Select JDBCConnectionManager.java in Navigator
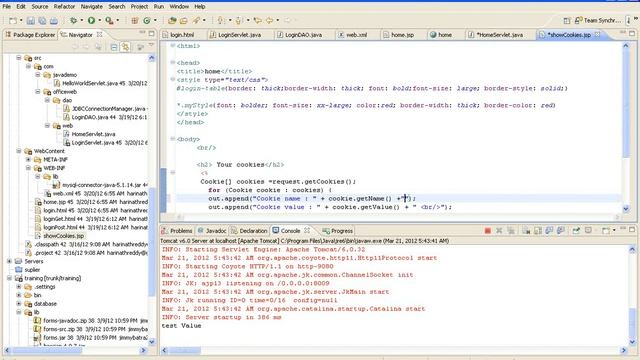 pyautogui.click(x=105, y=109)
